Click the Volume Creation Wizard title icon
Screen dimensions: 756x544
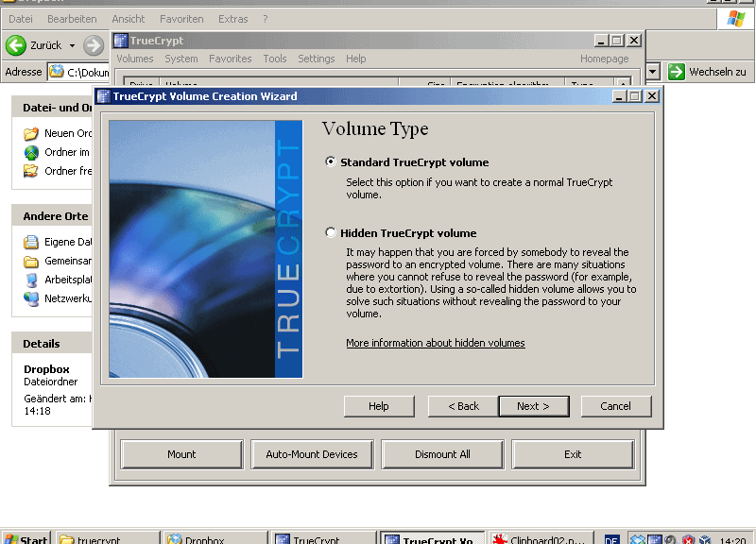pyautogui.click(x=103, y=96)
